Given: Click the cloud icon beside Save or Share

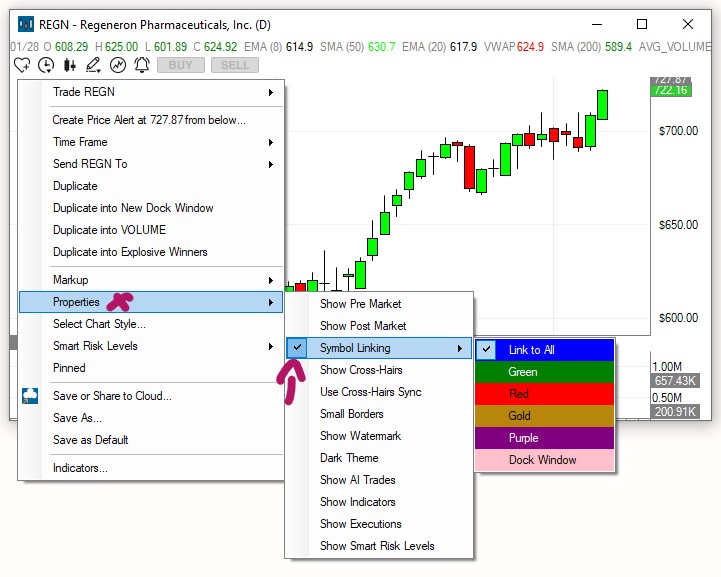Looking at the screenshot, I should click(29, 396).
